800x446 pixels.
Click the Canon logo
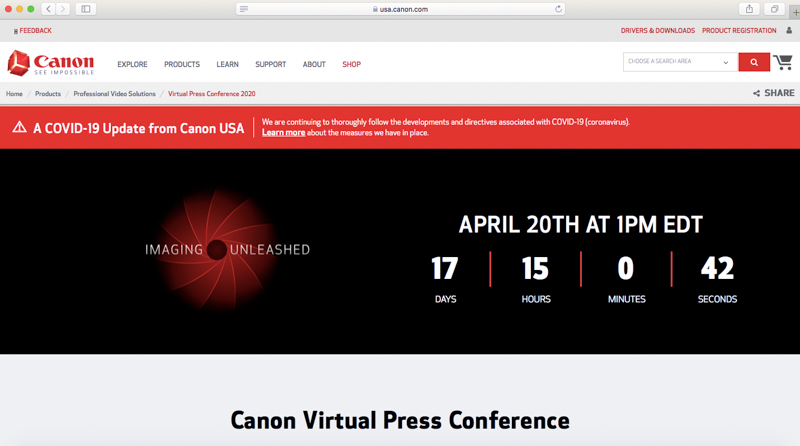pos(51,63)
